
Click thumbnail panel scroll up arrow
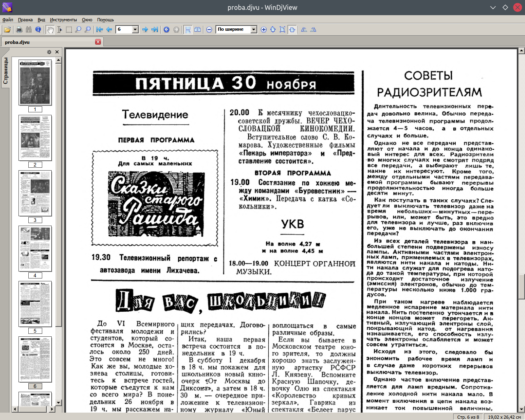[58, 60]
